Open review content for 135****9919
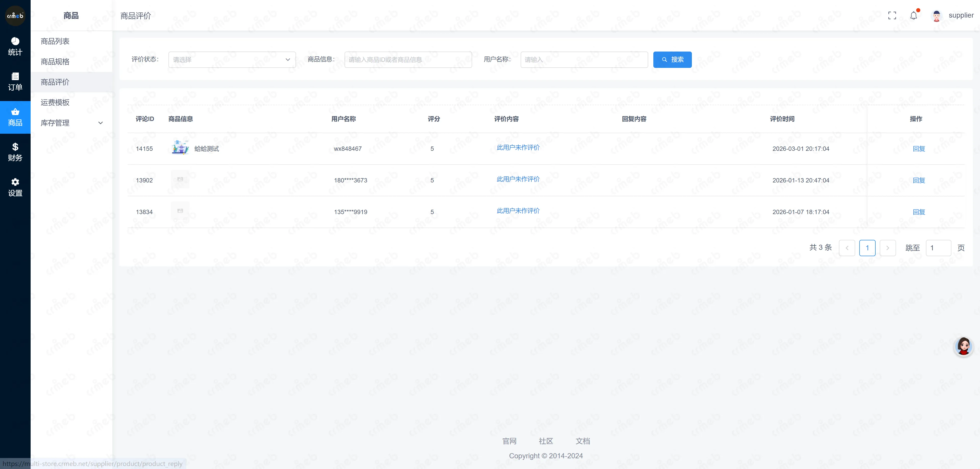The image size is (980, 469). [x=518, y=211]
